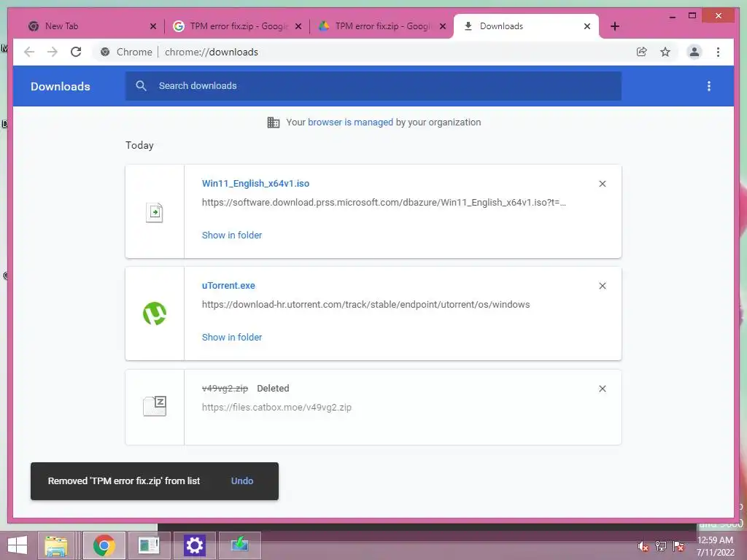Click the Chrome site info chip
The width and height of the screenshot is (747, 560).
(126, 52)
